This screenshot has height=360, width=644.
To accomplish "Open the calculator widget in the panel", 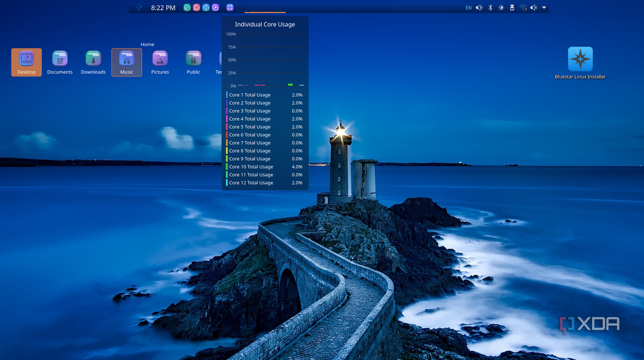I will pos(229,7).
